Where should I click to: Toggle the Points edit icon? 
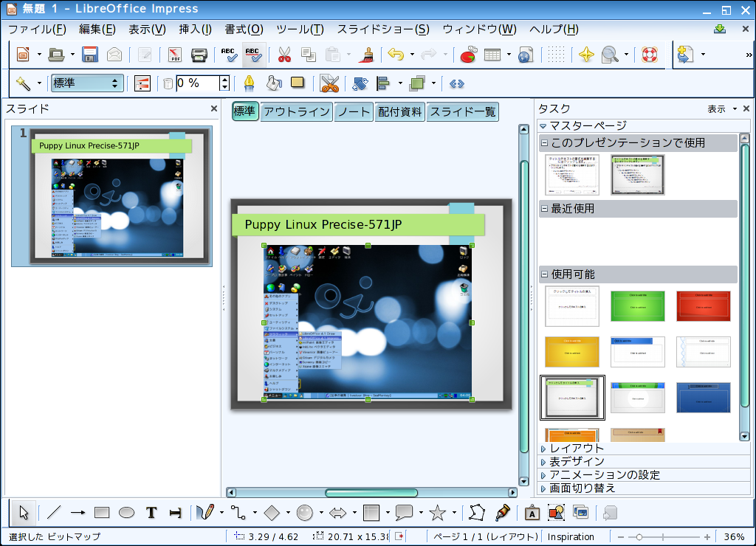click(477, 513)
